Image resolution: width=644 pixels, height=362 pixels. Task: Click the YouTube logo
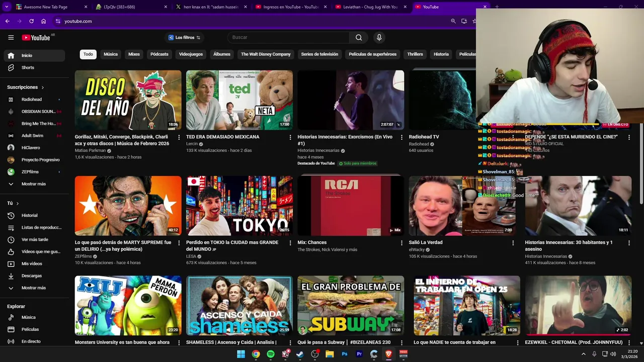pyautogui.click(x=36, y=37)
